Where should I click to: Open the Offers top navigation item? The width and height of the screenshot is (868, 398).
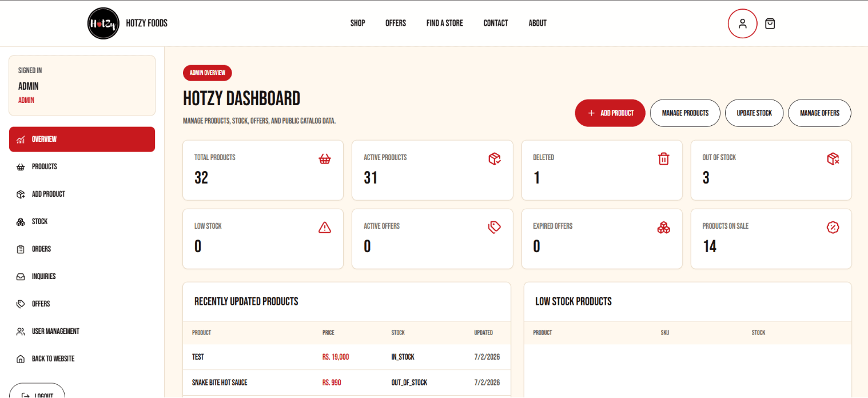(396, 23)
